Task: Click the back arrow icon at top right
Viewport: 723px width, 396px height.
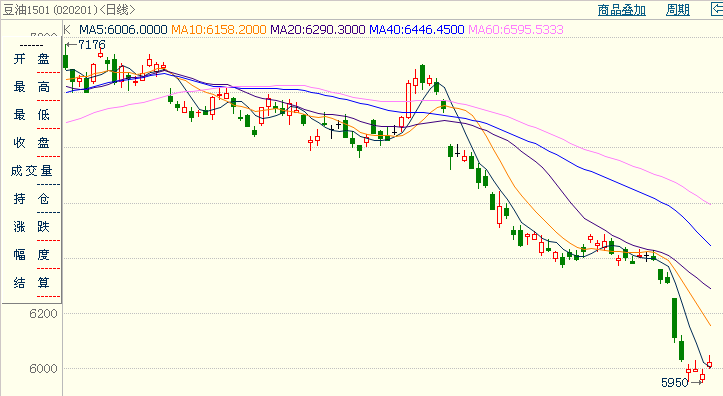Action: coord(717,9)
